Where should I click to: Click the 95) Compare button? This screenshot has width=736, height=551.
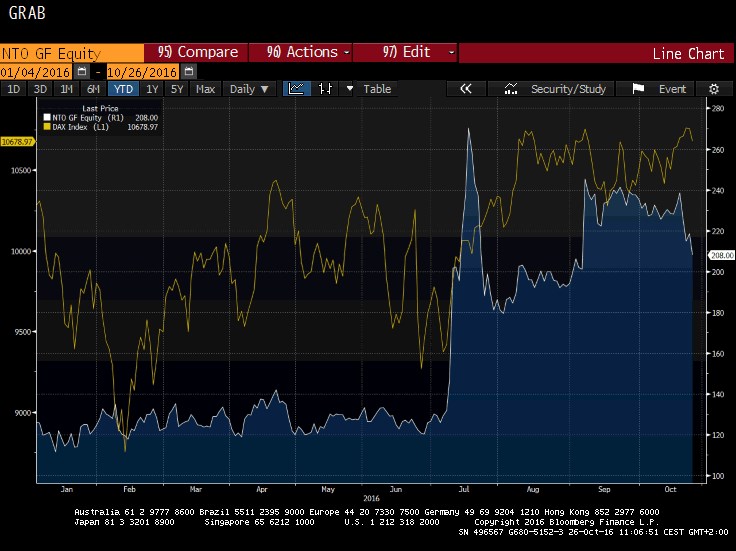point(196,52)
